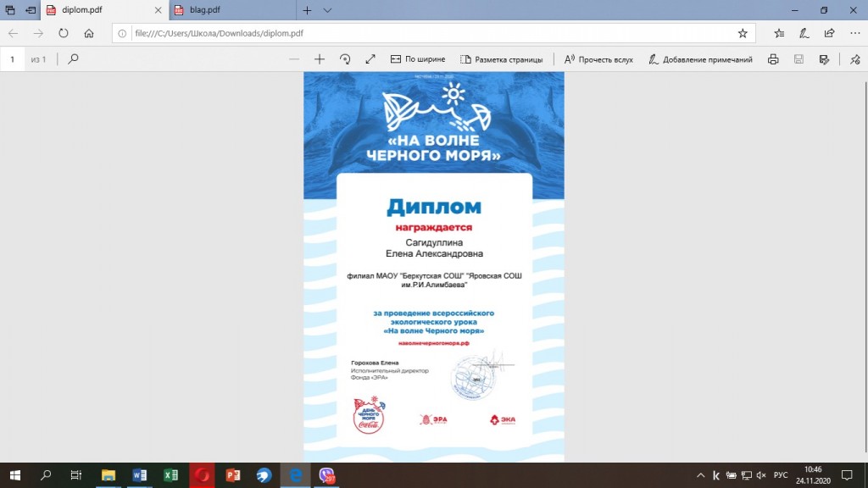Click the zoom out minus icon
The width and height of the screenshot is (868, 488).
pos(294,59)
